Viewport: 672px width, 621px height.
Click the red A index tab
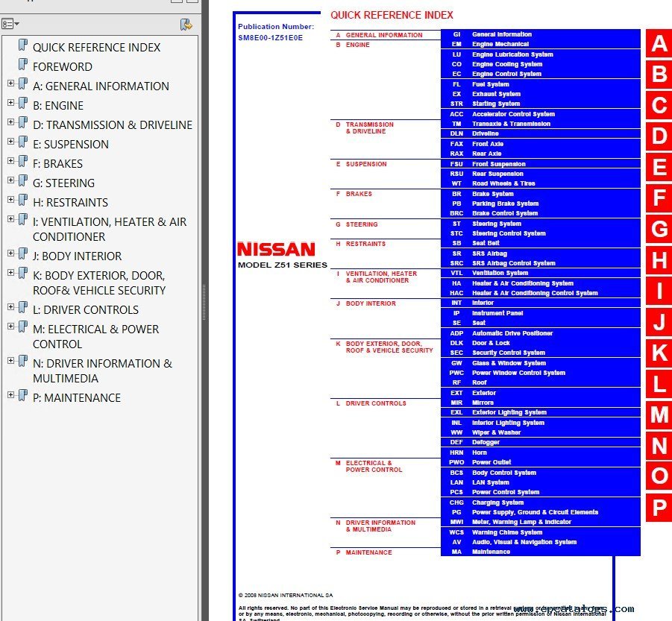point(659,43)
